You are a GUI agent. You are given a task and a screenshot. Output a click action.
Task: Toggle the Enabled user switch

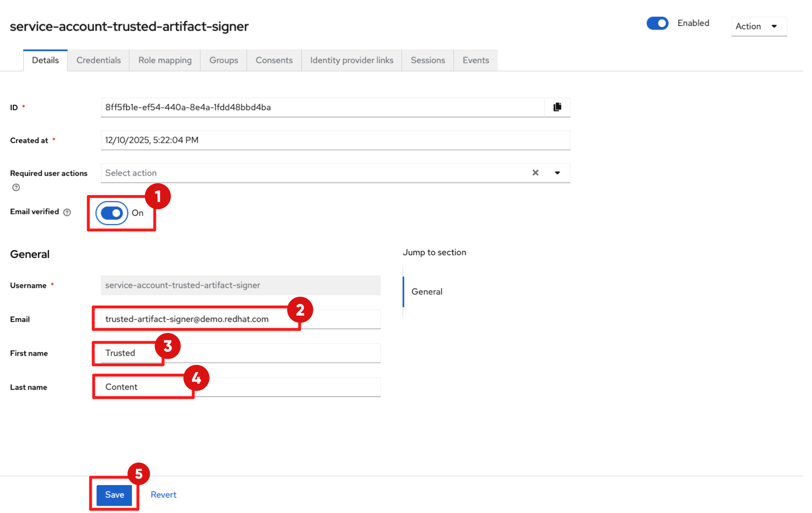(657, 23)
